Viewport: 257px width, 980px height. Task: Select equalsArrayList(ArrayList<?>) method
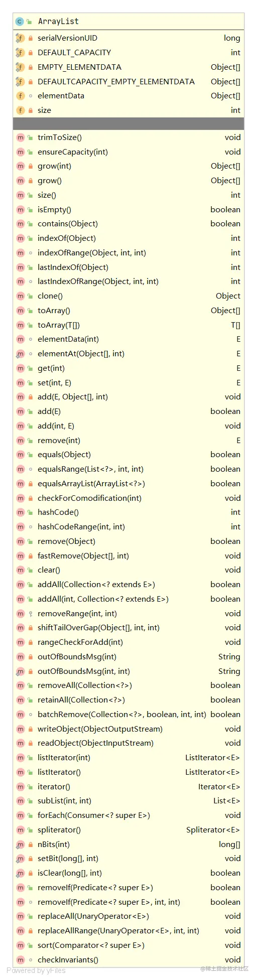91,484
